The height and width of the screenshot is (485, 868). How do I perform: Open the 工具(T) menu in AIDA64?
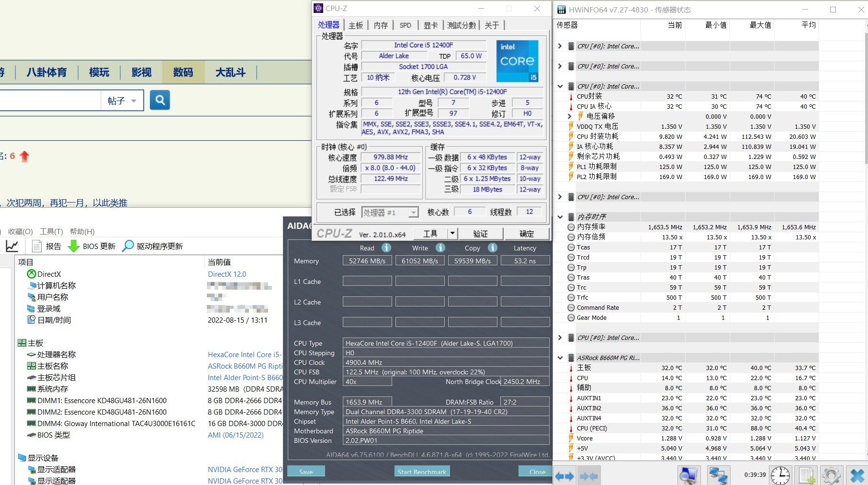coord(51,231)
